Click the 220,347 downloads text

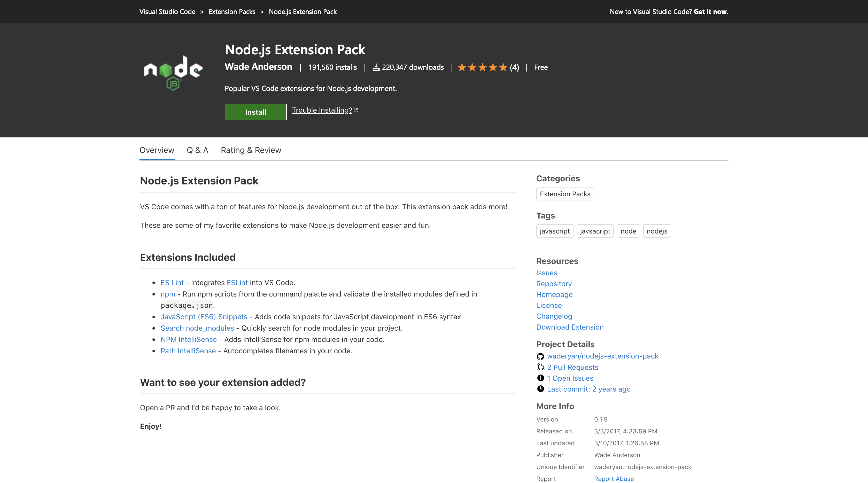413,67
